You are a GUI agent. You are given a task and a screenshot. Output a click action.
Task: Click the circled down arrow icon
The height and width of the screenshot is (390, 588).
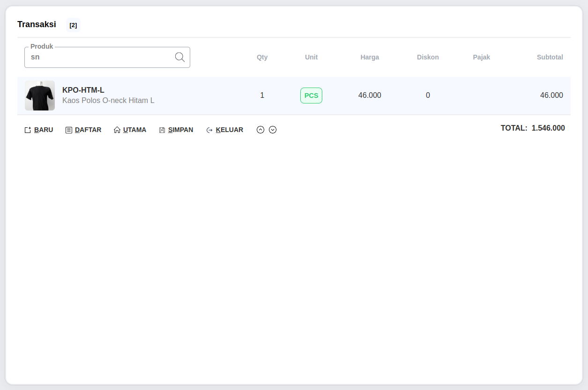[273, 130]
